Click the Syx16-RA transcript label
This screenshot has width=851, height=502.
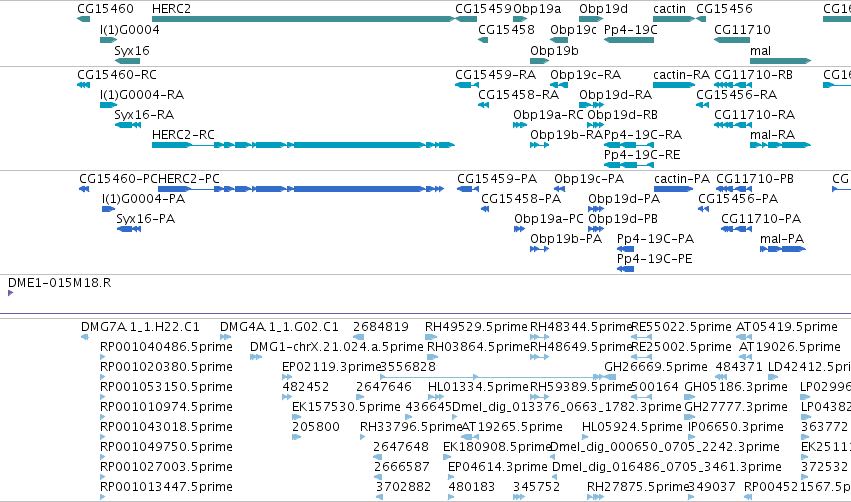pyautogui.click(x=144, y=115)
